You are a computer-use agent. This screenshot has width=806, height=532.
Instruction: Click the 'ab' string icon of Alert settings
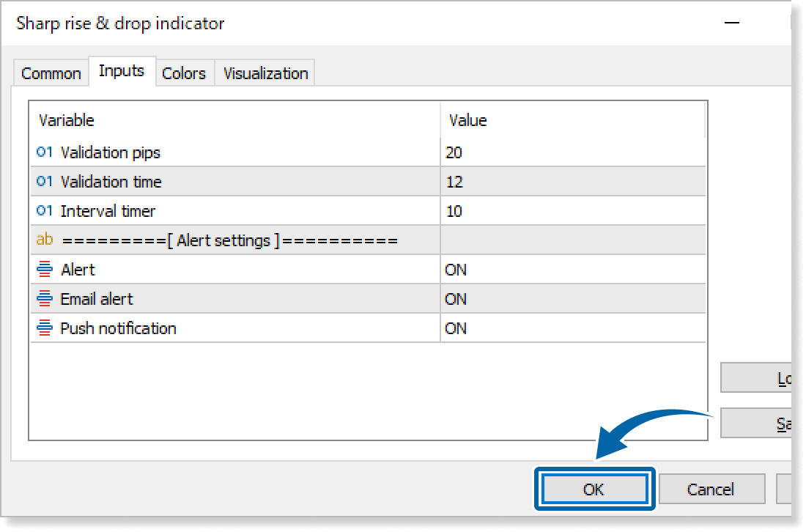[45, 240]
